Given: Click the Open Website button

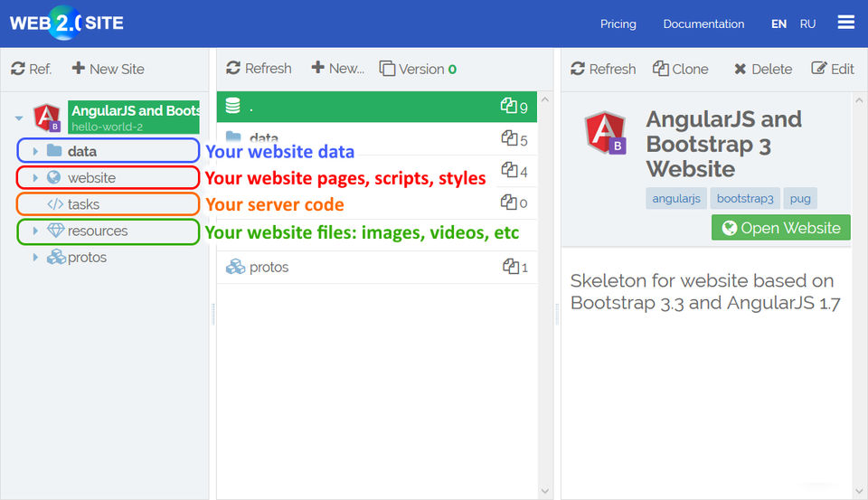Looking at the screenshot, I should pos(780,228).
